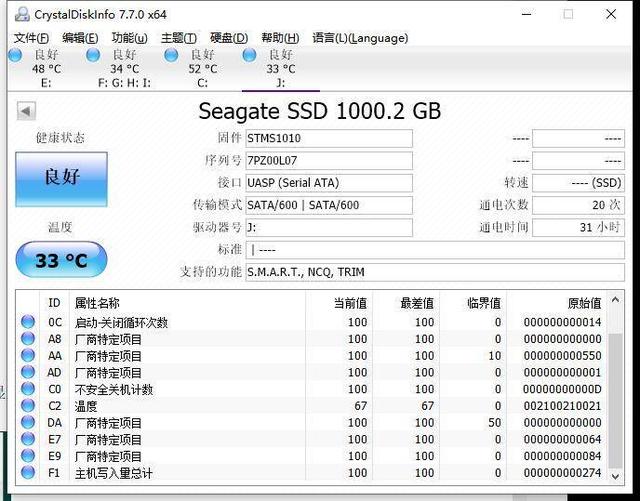Select the J: drive at 33 °C
This screenshot has height=501, width=640.
(281, 69)
